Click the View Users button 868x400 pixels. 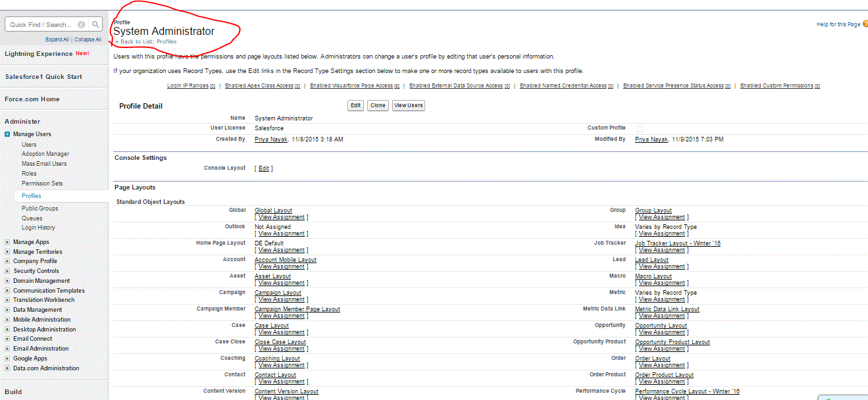coord(409,105)
